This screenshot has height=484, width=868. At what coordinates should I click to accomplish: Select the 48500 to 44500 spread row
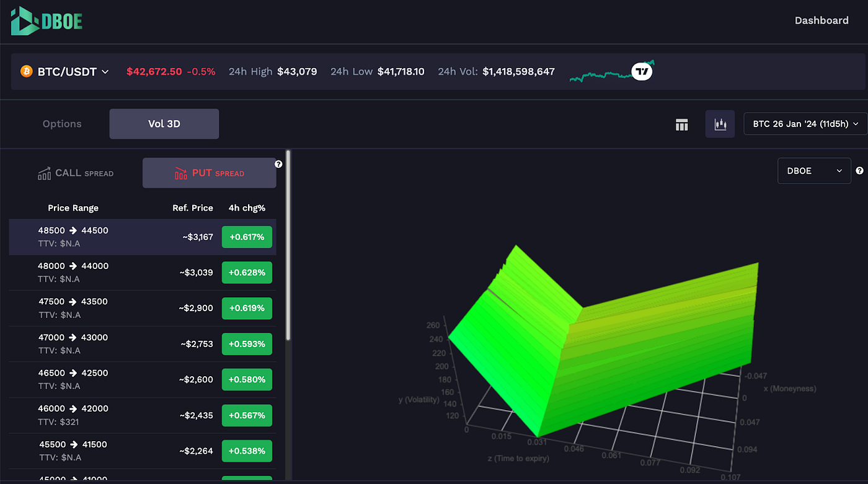click(142, 237)
